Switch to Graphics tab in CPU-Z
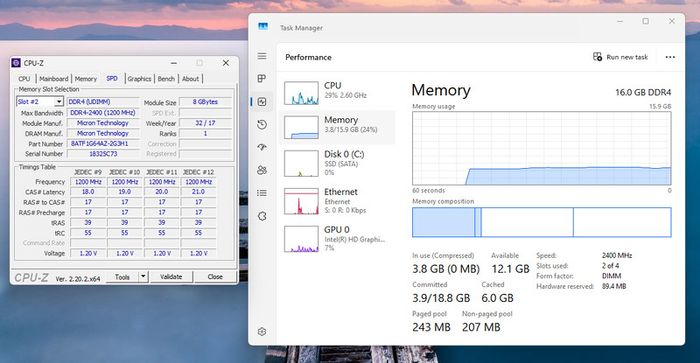This screenshot has height=363, width=700. click(139, 79)
